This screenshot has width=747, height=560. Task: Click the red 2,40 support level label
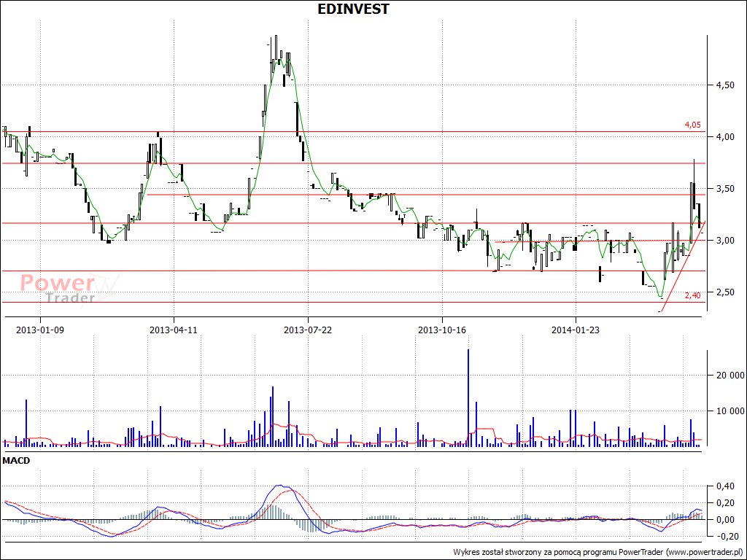693,295
